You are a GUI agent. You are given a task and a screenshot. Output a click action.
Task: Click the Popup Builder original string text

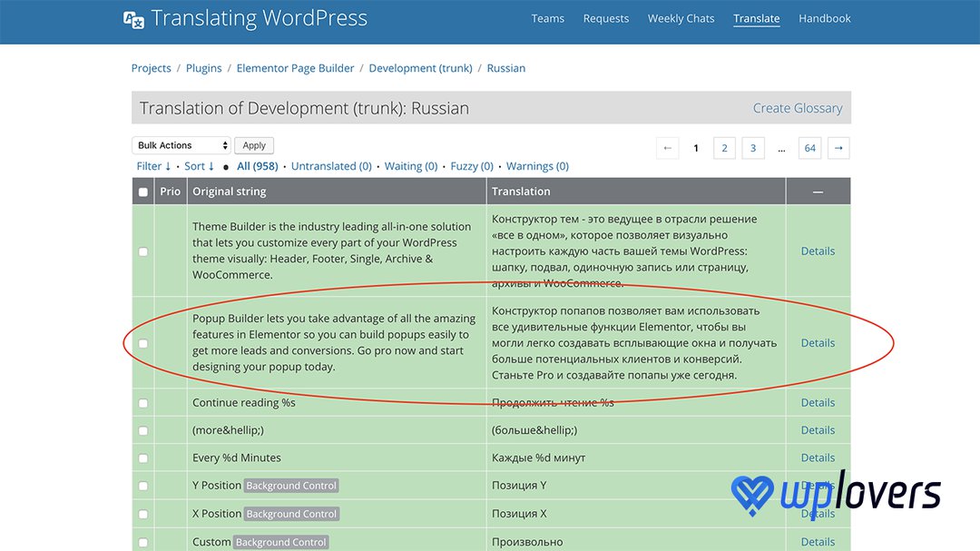tap(334, 342)
